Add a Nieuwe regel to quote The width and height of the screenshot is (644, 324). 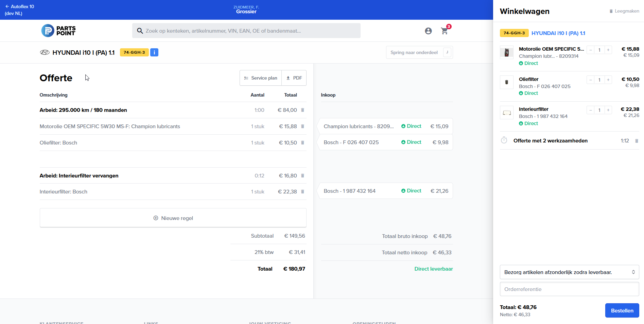pyautogui.click(x=173, y=218)
